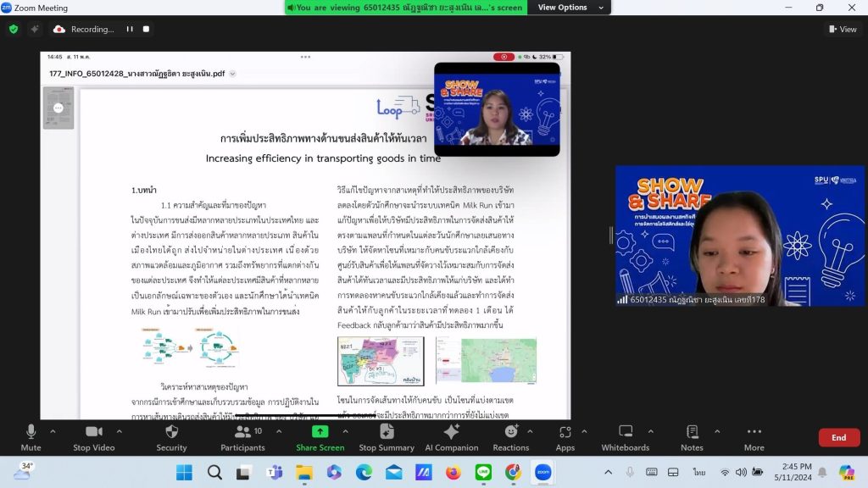
Task: Open the Windows Start menu
Action: (x=184, y=473)
